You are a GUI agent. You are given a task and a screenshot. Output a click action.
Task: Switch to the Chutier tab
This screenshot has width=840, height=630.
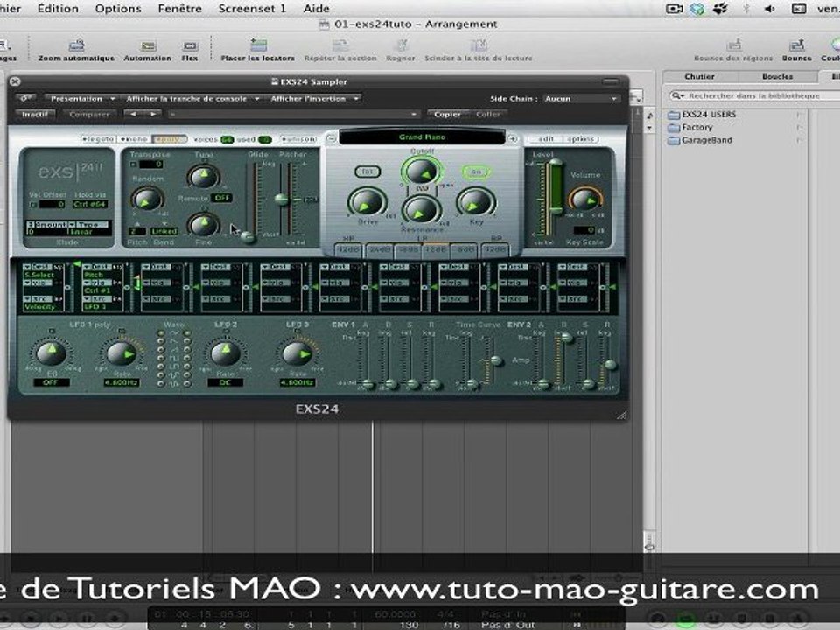[700, 77]
